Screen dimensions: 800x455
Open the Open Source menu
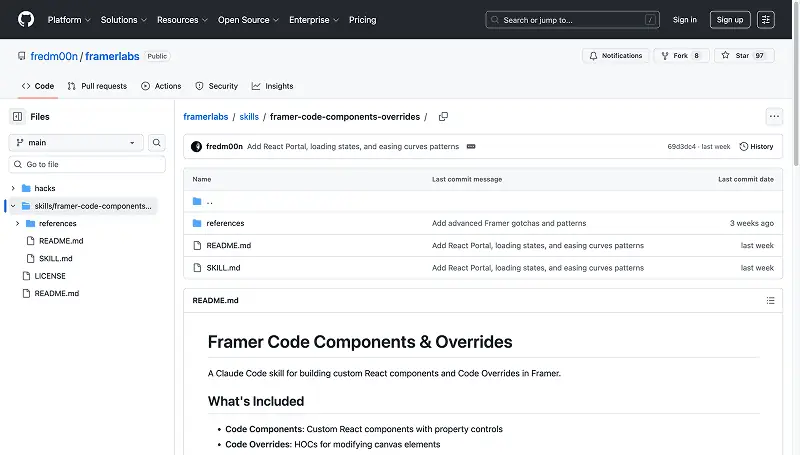[x=248, y=20]
